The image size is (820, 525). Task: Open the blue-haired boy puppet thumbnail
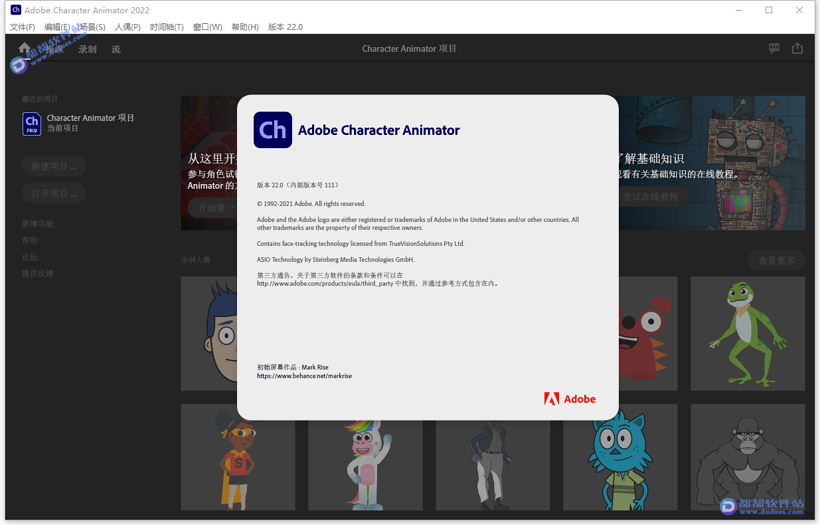point(209,334)
